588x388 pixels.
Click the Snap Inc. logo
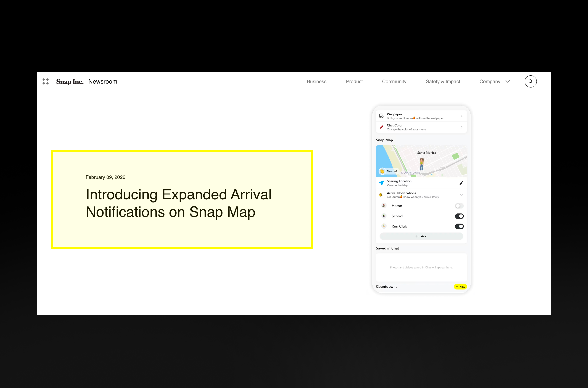(x=70, y=82)
